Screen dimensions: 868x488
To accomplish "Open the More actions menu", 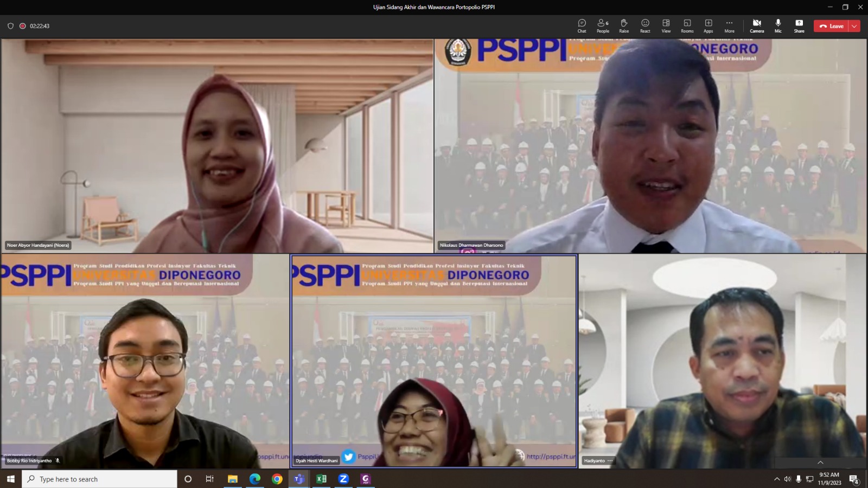I will pyautogui.click(x=729, y=25).
